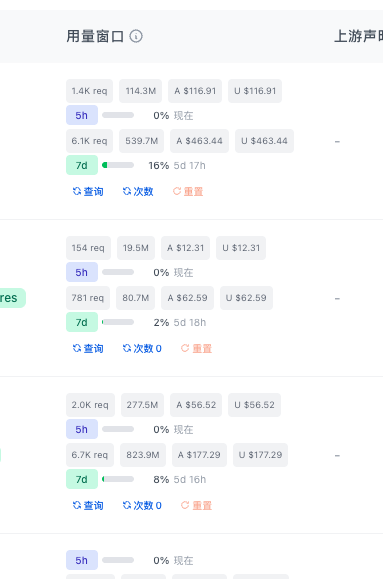The image size is (383, 579).
Task: Click the U $463.44 chip
Action: click(x=264, y=141)
